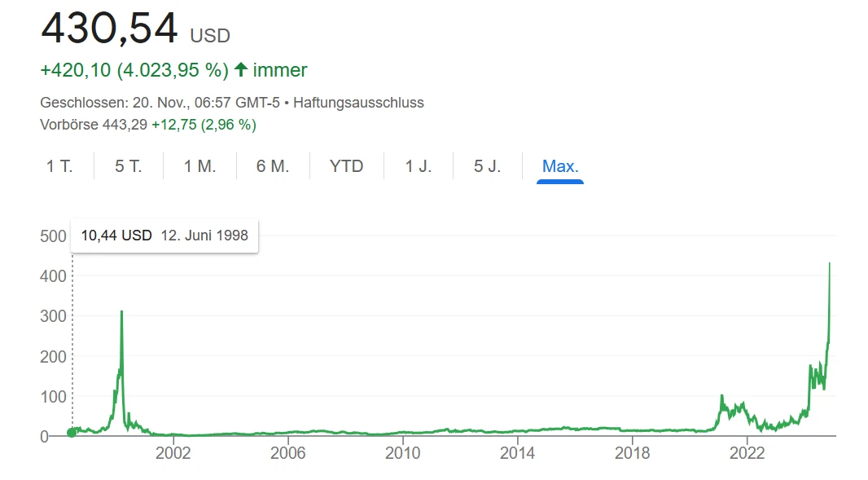Screen dimensions: 868x480
Task: Open the 1 M. chart range
Action: point(199,166)
